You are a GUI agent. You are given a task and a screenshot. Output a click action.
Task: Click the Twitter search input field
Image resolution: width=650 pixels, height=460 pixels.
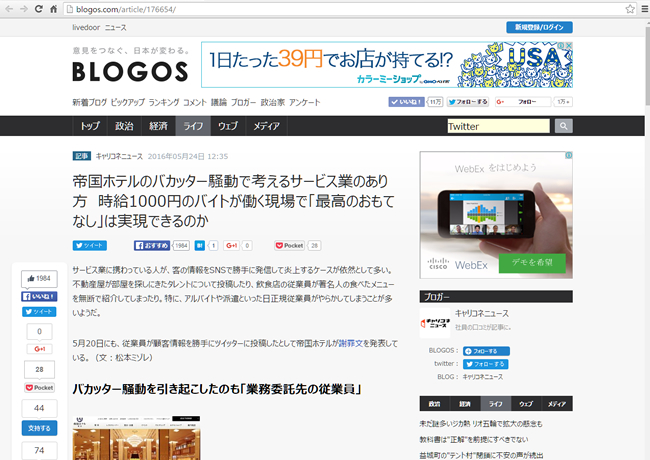coord(497,126)
